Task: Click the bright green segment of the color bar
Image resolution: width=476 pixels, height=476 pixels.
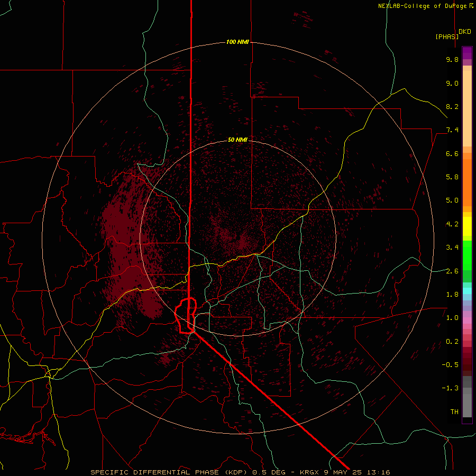Action: pos(467,255)
